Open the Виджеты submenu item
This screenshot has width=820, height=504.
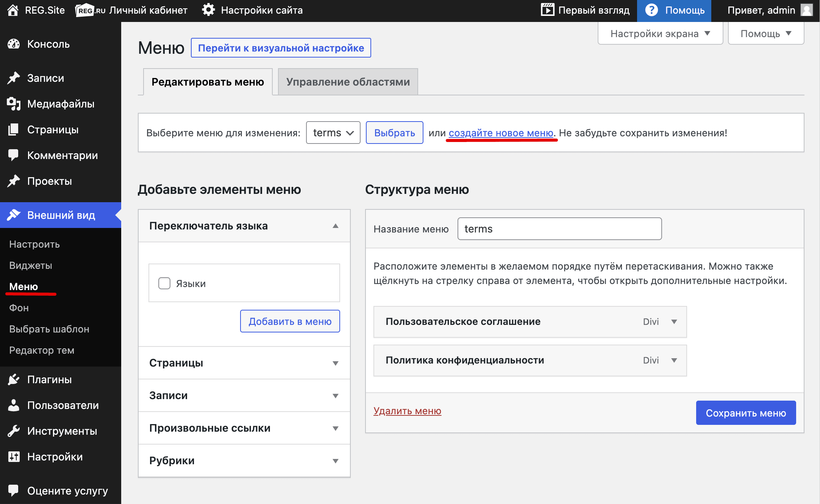tap(31, 265)
